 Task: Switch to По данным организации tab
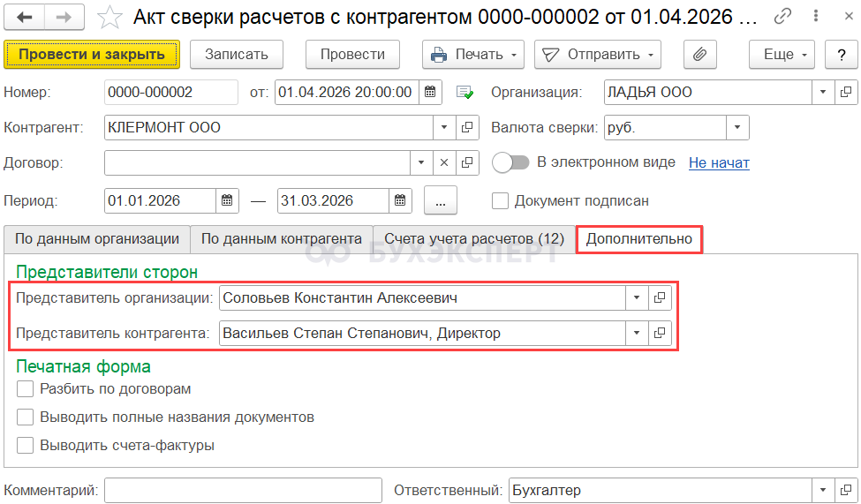97,239
